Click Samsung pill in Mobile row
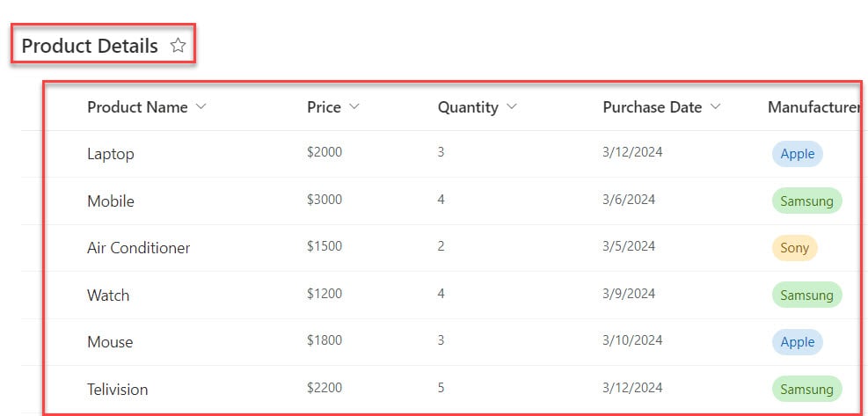This screenshot has height=416, width=868. [806, 201]
